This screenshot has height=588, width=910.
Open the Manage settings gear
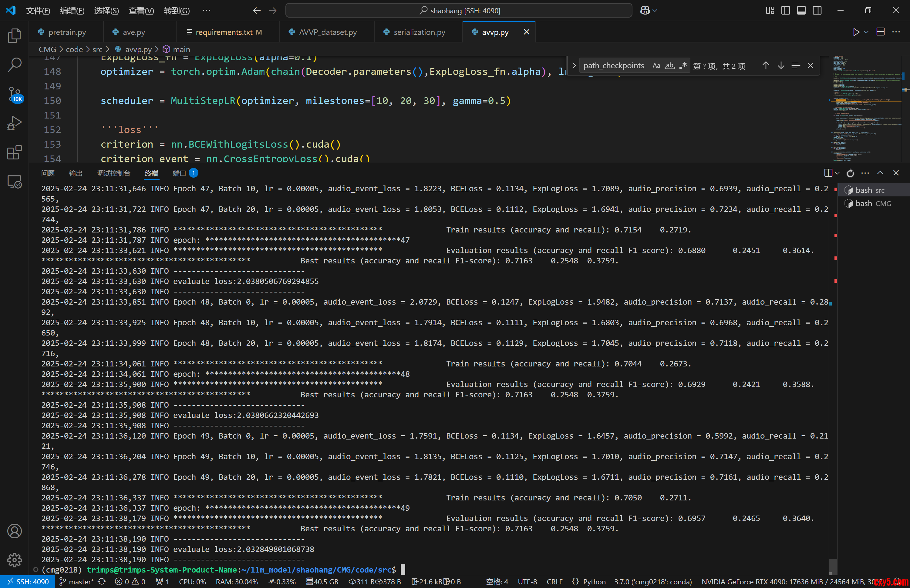(15, 560)
